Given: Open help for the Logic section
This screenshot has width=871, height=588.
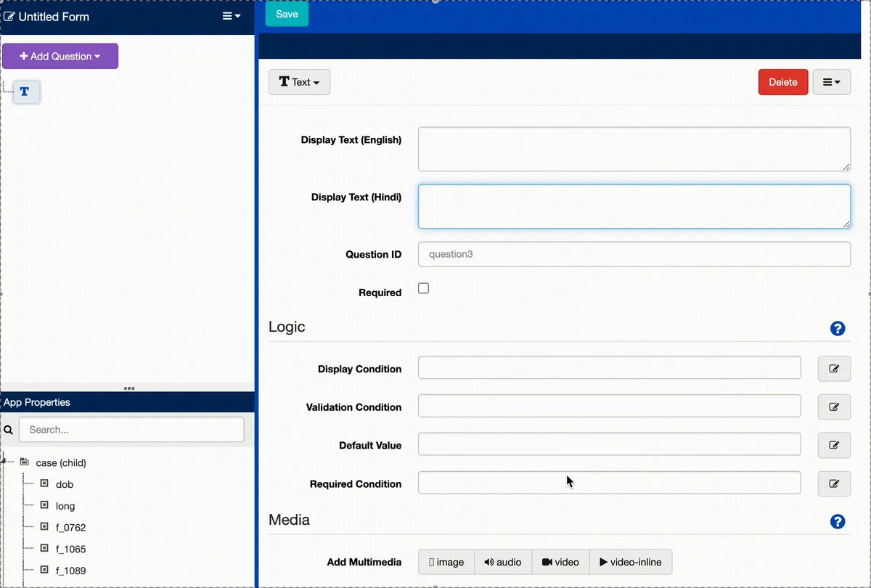Looking at the screenshot, I should 838,329.
